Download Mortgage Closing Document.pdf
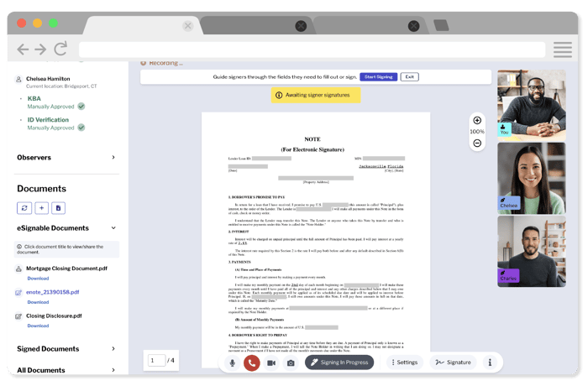The image size is (588, 386). click(x=38, y=279)
